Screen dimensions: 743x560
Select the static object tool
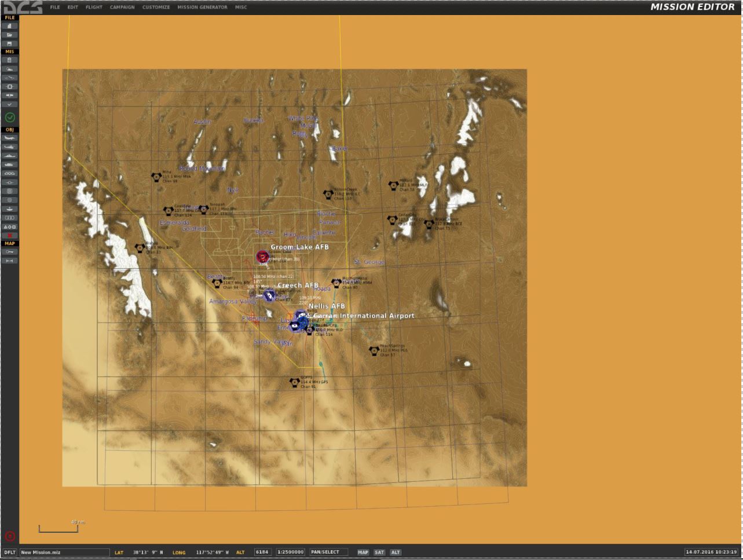click(10, 173)
